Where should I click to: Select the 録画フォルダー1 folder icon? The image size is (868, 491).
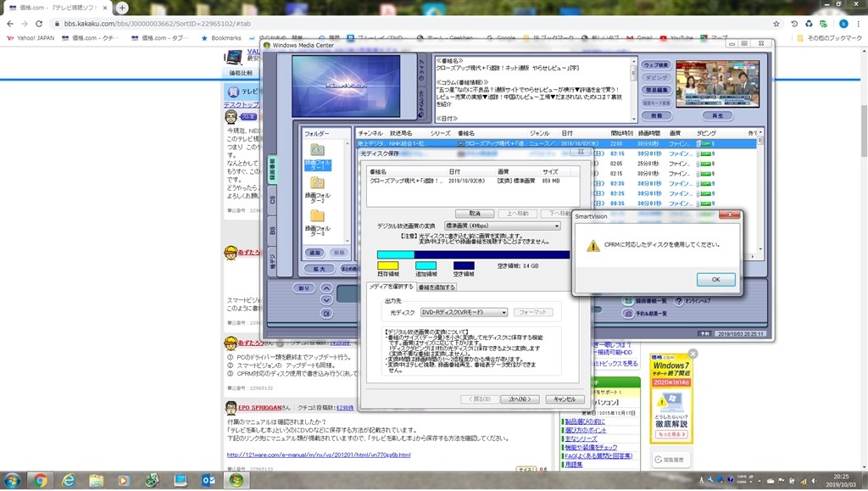317,149
